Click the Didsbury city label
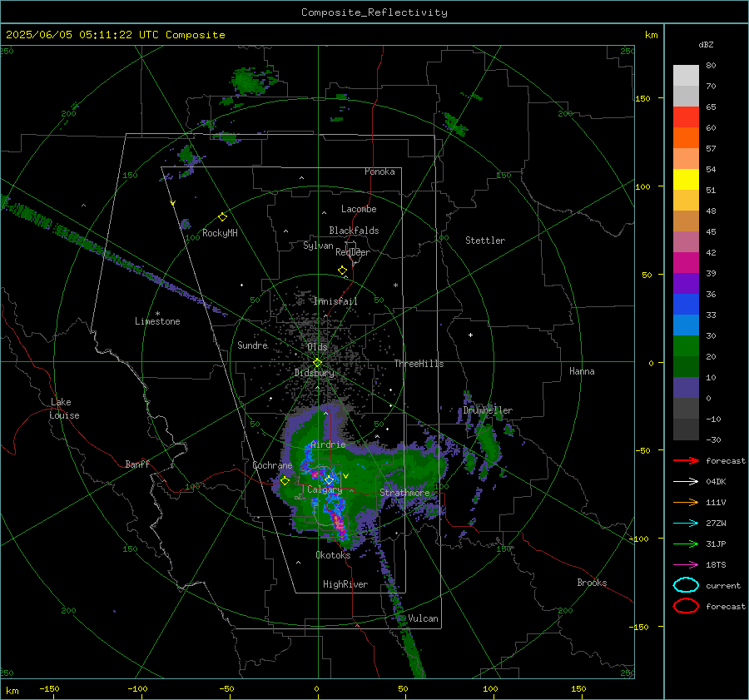The width and height of the screenshot is (749, 700). click(315, 373)
